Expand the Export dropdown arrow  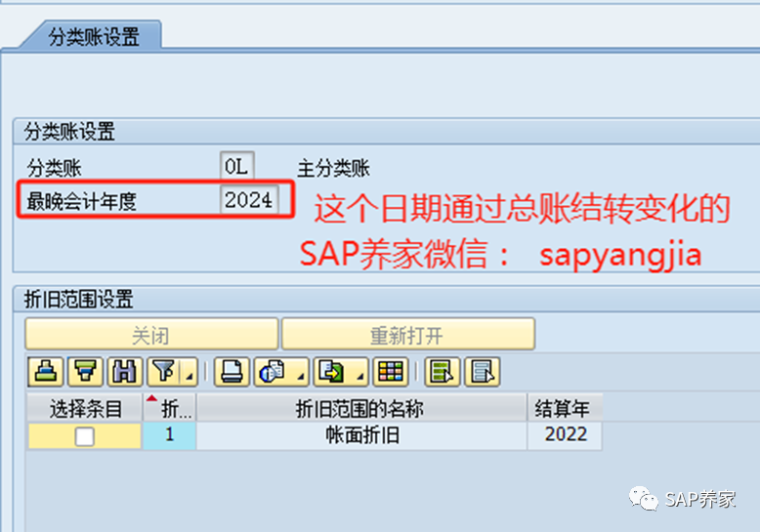click(360, 372)
